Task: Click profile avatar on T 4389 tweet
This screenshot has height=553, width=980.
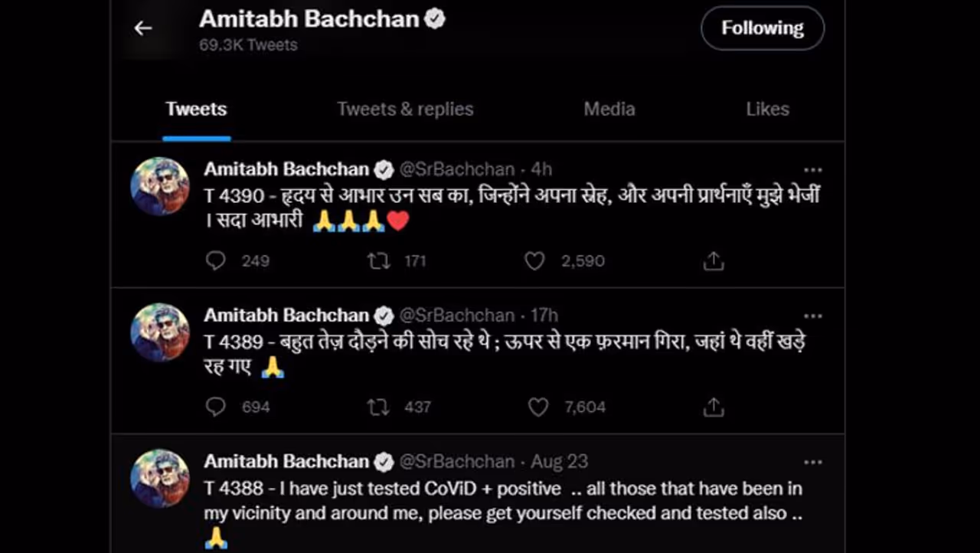Action: 159,332
